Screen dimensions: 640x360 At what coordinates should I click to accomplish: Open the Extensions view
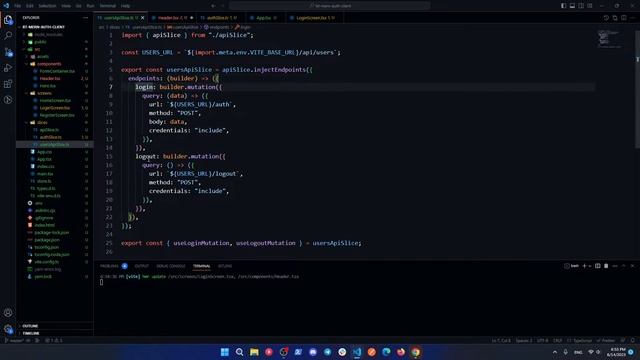(x=8, y=84)
